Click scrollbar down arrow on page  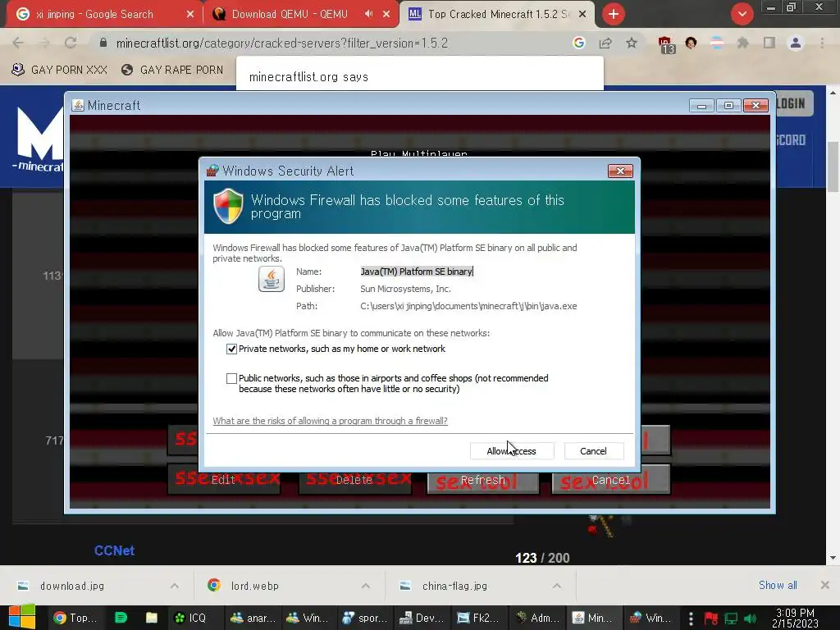coord(833,558)
